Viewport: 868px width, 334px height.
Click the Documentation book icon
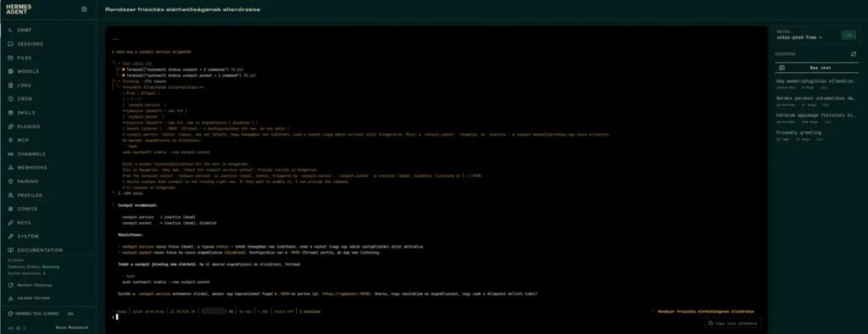click(x=10, y=250)
